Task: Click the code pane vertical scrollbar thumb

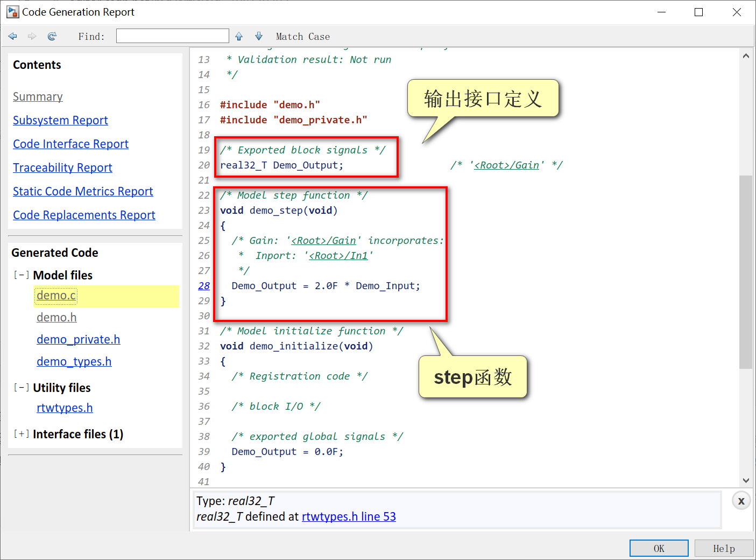Action: point(746,272)
